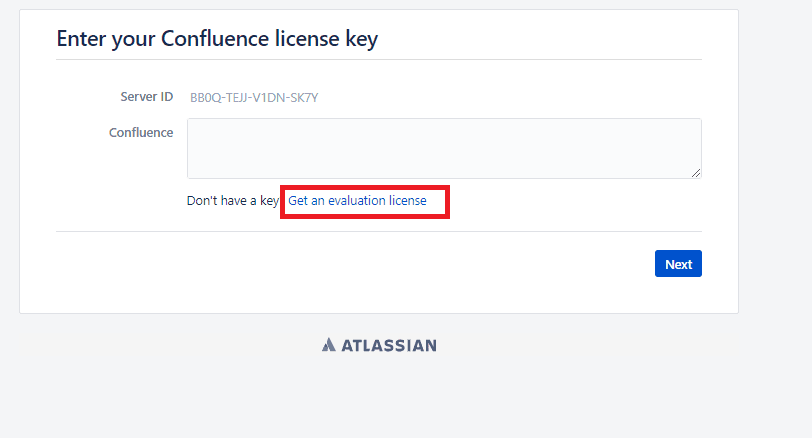
Task: Click the Atlassian triangle logo icon
Action: tap(328, 345)
